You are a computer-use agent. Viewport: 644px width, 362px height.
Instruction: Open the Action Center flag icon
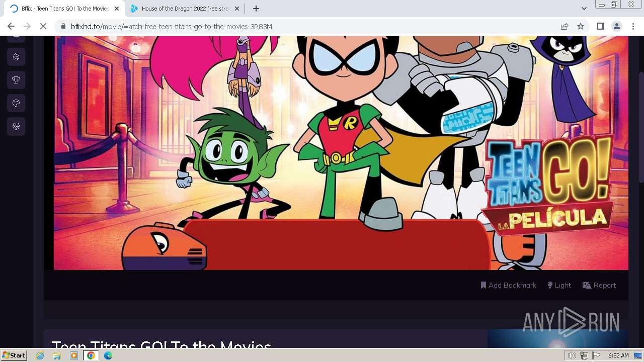[596, 355]
